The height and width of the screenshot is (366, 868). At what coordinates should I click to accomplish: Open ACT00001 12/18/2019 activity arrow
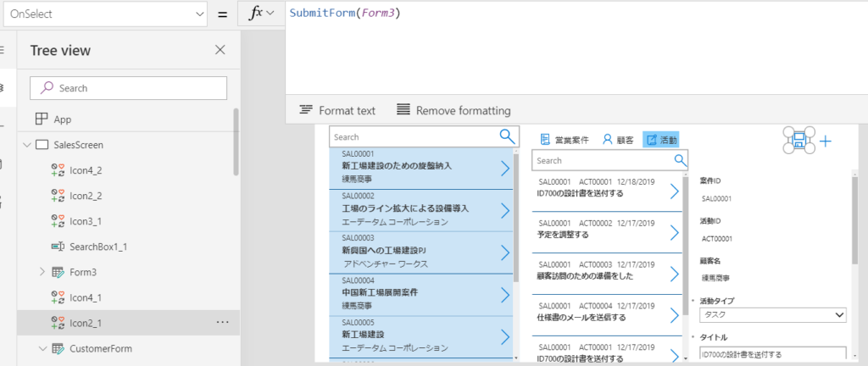pos(674,191)
